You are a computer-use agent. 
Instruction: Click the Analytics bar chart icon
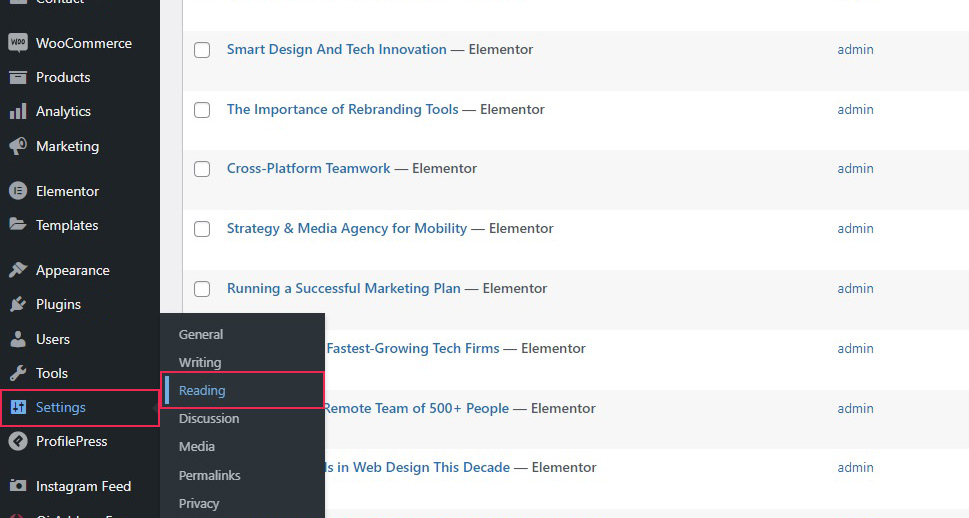tap(17, 112)
